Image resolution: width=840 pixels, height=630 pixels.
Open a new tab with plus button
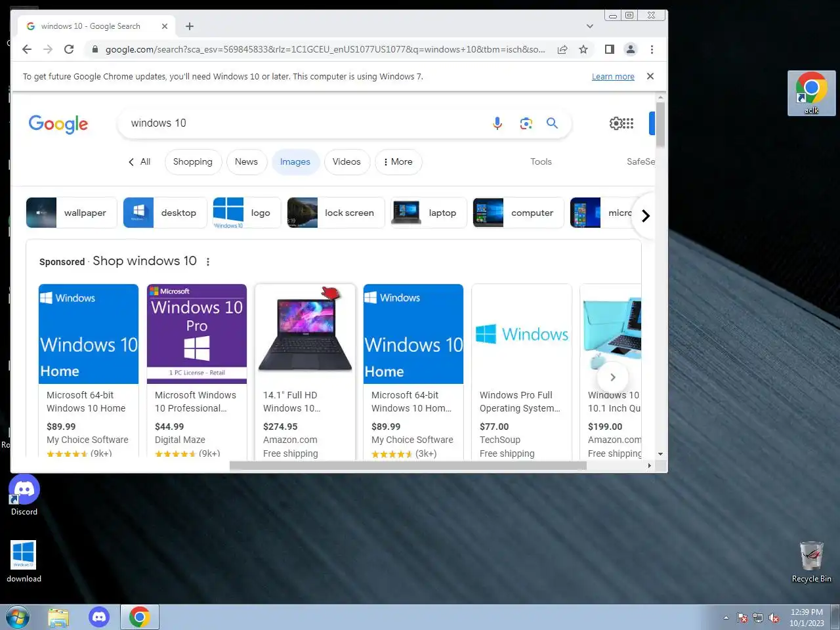190,26
